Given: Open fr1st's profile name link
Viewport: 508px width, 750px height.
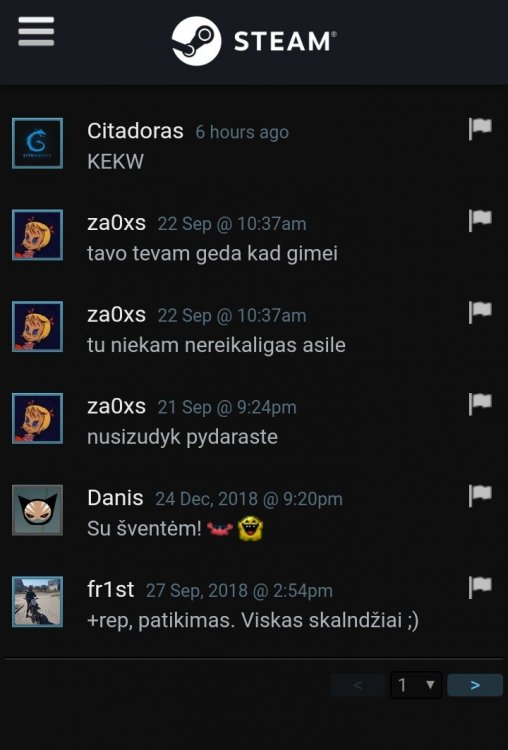Looking at the screenshot, I should point(110,590).
